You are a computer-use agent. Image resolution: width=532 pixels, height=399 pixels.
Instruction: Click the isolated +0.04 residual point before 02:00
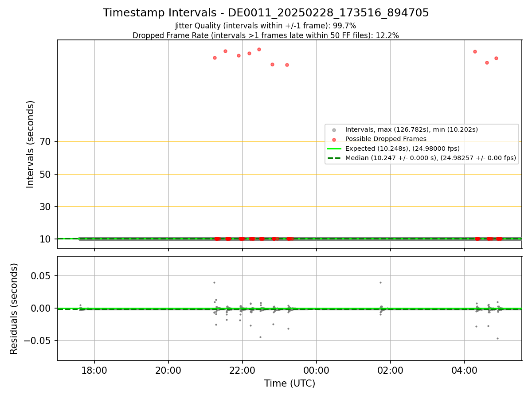(380, 282)
